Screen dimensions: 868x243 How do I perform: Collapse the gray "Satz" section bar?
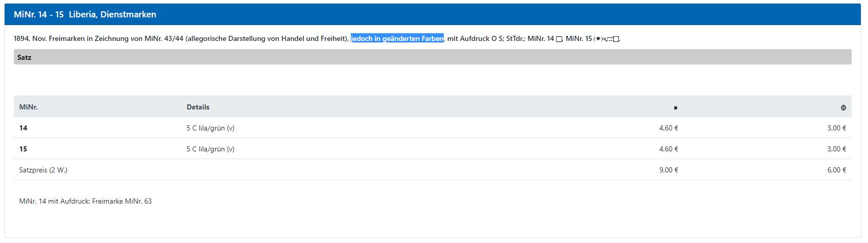click(x=432, y=57)
